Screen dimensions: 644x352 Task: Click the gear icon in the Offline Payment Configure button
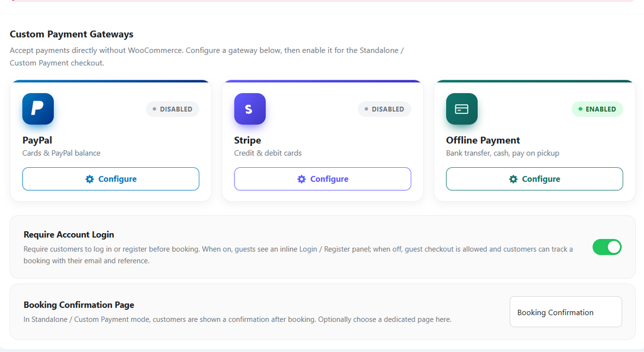[513, 179]
